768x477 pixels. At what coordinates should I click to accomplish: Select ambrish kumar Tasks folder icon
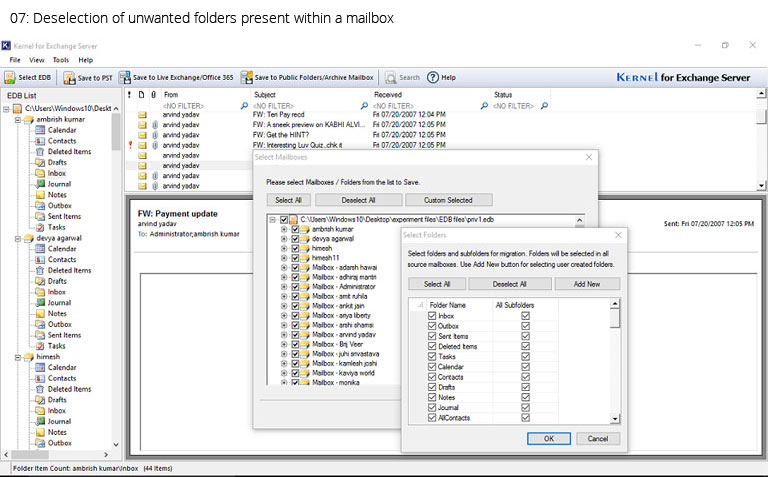[40, 227]
